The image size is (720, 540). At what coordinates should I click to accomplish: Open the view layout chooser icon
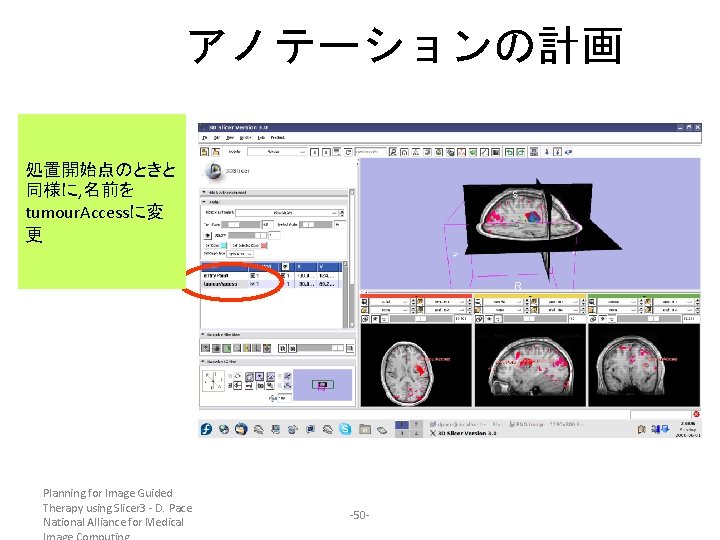point(534,152)
